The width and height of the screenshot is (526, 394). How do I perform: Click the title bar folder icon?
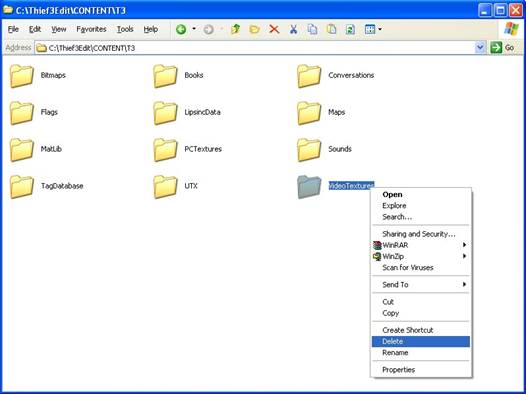[x=8, y=10]
